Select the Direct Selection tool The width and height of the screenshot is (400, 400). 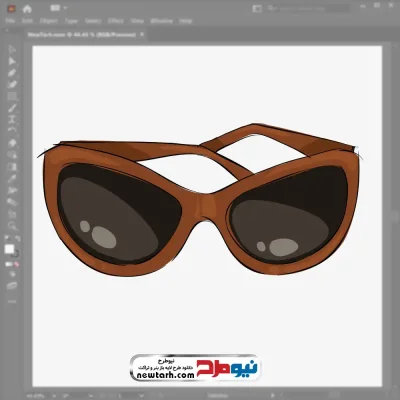12,61
